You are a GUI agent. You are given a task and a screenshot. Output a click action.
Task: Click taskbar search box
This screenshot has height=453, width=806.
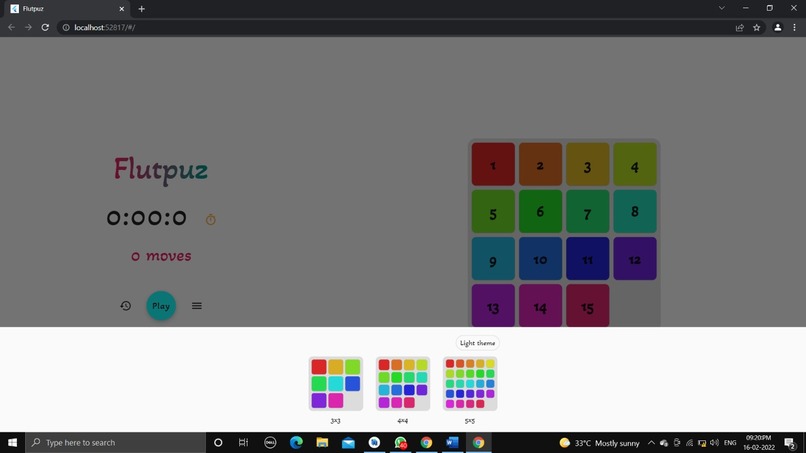click(116, 442)
